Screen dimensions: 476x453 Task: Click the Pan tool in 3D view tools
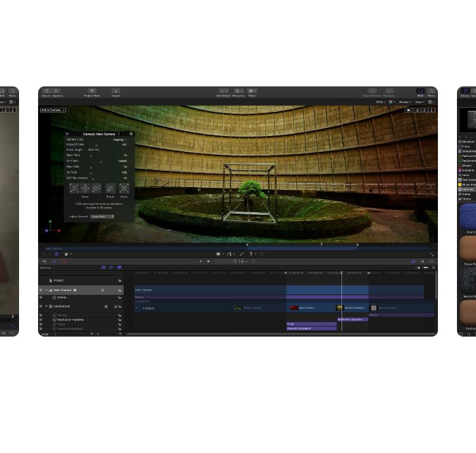coord(418,110)
